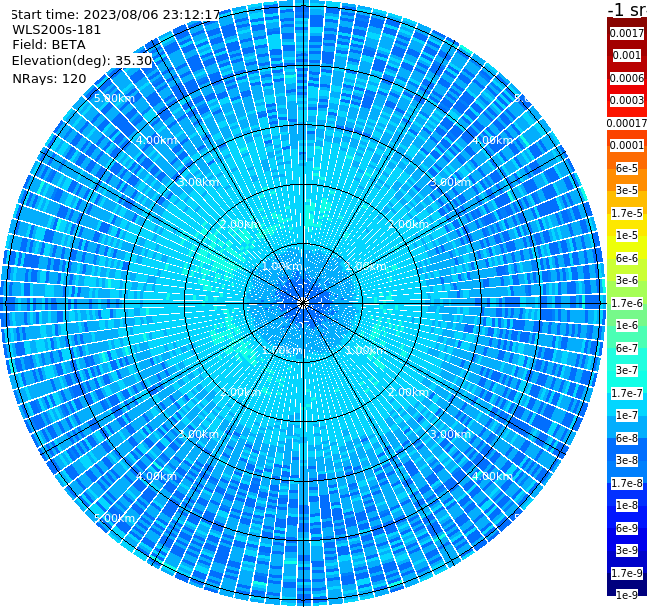This screenshot has width=647, height=607.
Task: Click the 1.7e-8 color scale label
Action: point(627,483)
